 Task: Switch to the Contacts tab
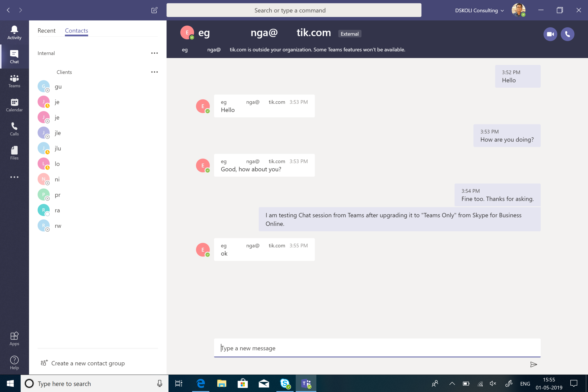76,31
